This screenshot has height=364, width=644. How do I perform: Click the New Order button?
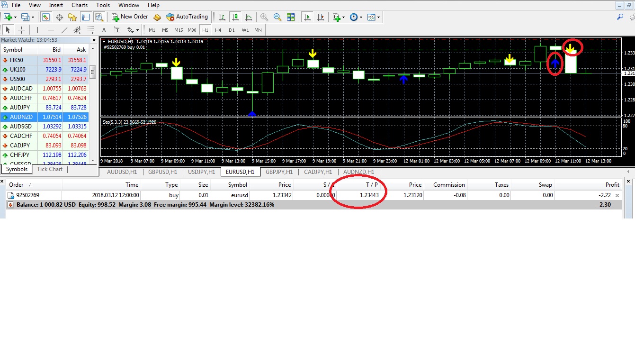(130, 17)
